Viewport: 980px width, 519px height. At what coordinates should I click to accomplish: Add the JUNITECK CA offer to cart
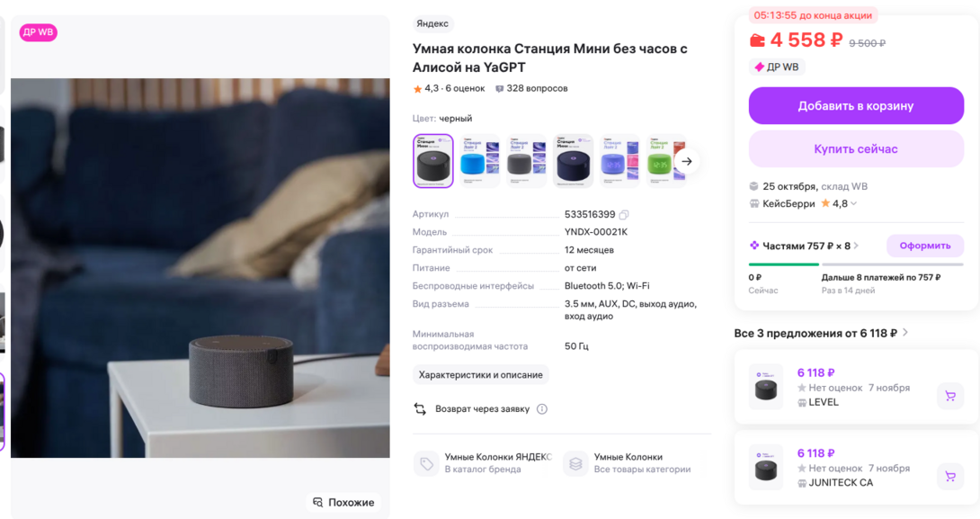point(949,477)
